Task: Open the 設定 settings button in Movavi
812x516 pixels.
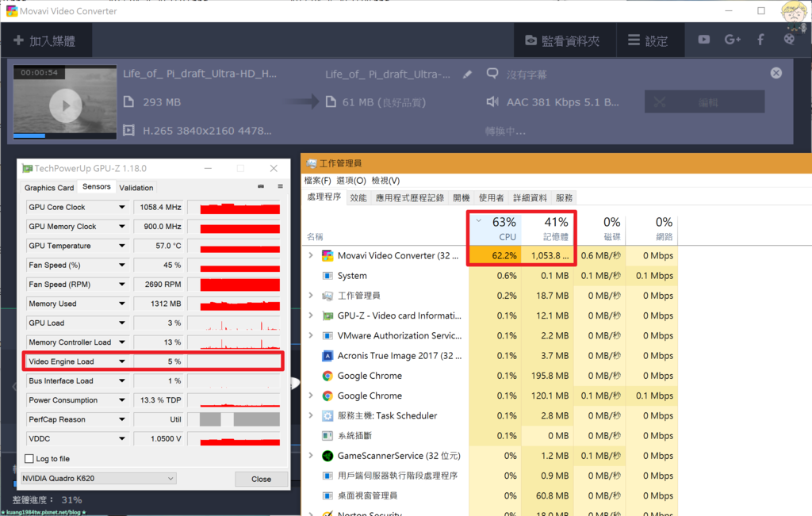Action: pos(650,40)
